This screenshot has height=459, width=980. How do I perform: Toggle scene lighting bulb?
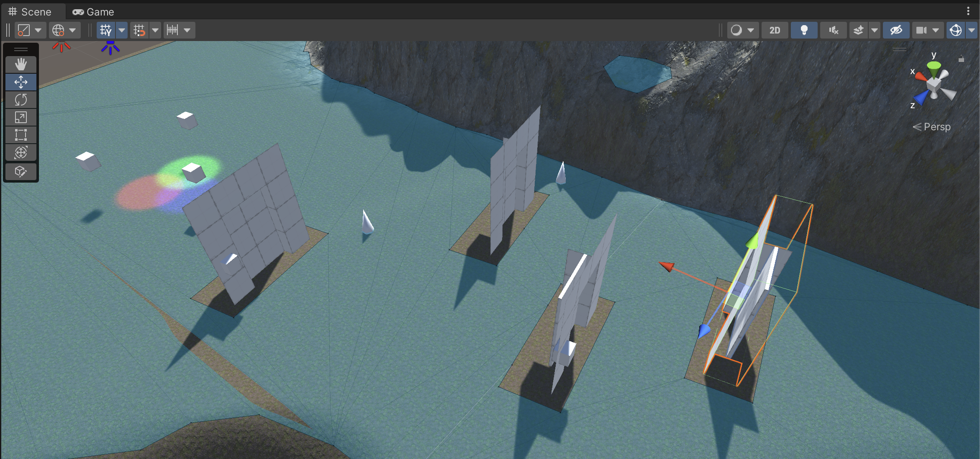tap(804, 30)
